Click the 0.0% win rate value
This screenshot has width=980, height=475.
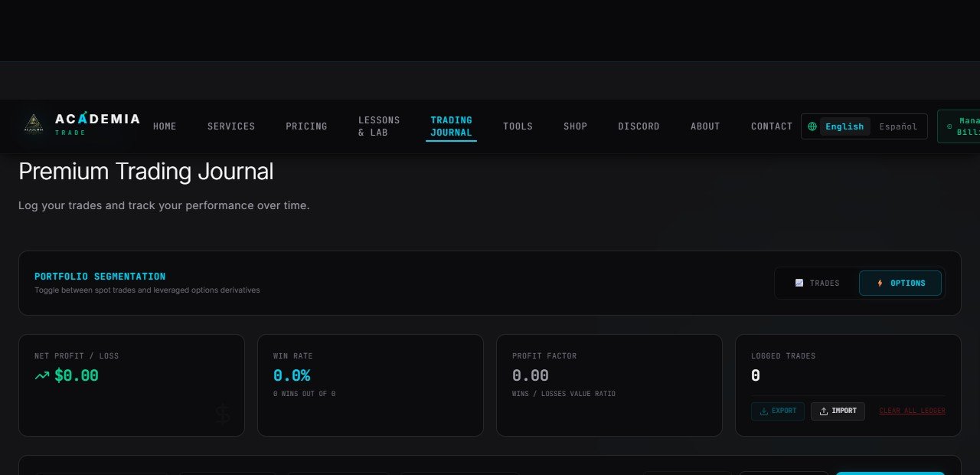click(292, 375)
